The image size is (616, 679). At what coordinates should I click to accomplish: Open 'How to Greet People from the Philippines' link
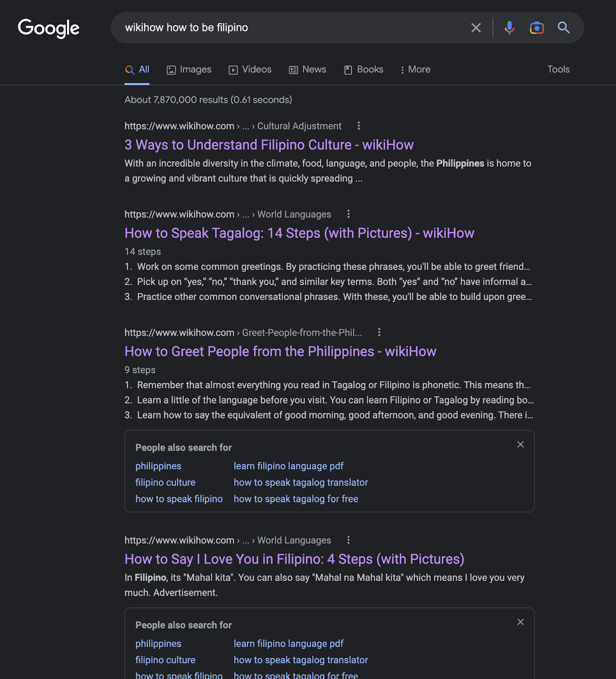pyautogui.click(x=280, y=351)
